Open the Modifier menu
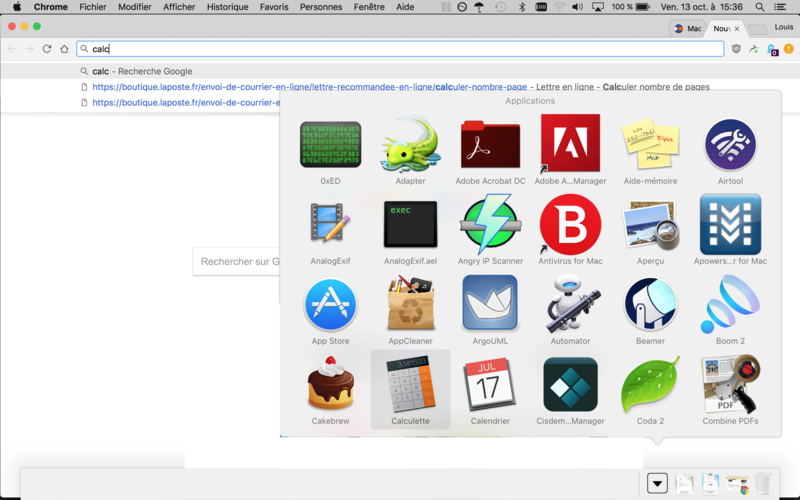 click(135, 7)
